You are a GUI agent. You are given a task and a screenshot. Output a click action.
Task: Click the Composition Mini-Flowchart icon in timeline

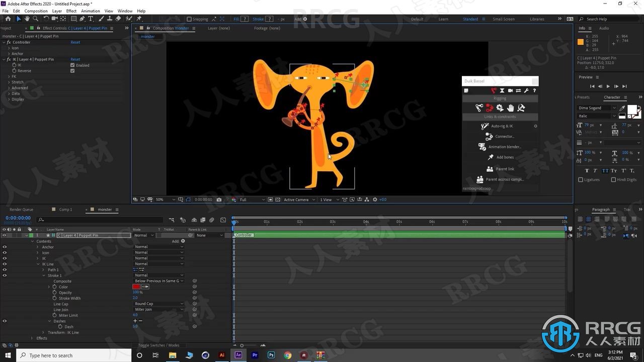point(172,220)
